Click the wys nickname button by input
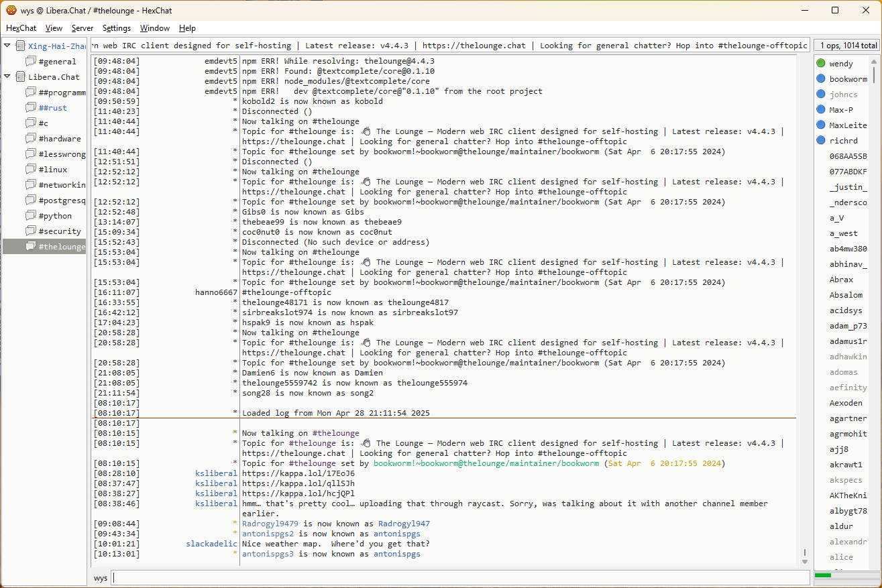Image resolution: width=882 pixels, height=588 pixels. pos(101,578)
